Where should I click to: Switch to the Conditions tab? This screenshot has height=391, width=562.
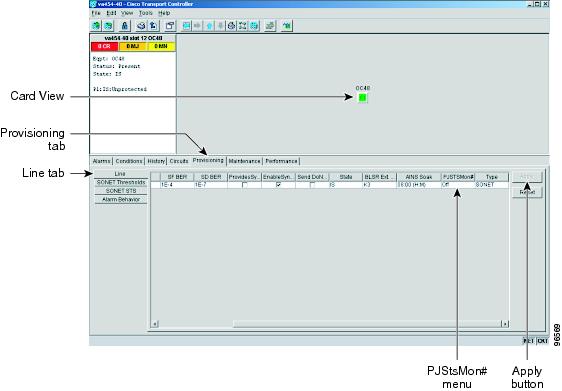129,161
